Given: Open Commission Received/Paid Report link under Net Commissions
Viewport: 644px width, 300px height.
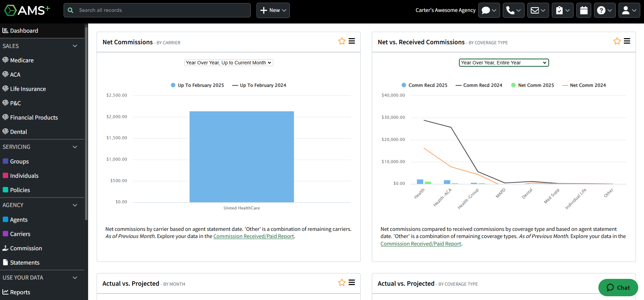Looking at the screenshot, I should 253,236.
